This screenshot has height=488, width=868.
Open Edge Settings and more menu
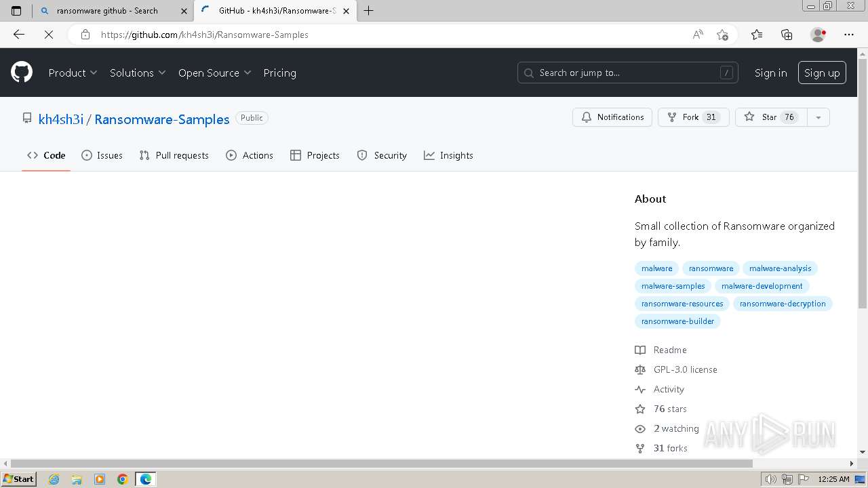[849, 35]
